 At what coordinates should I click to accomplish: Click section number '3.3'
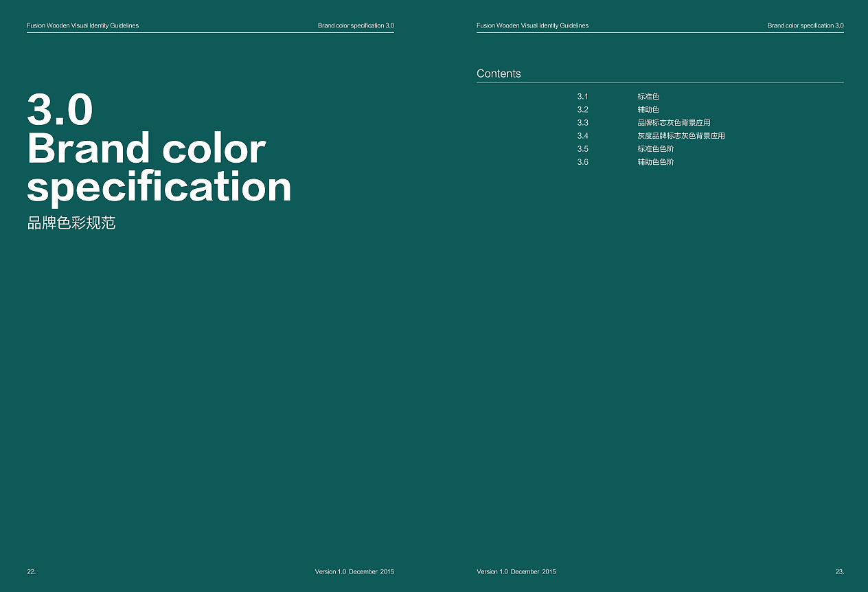pos(582,123)
